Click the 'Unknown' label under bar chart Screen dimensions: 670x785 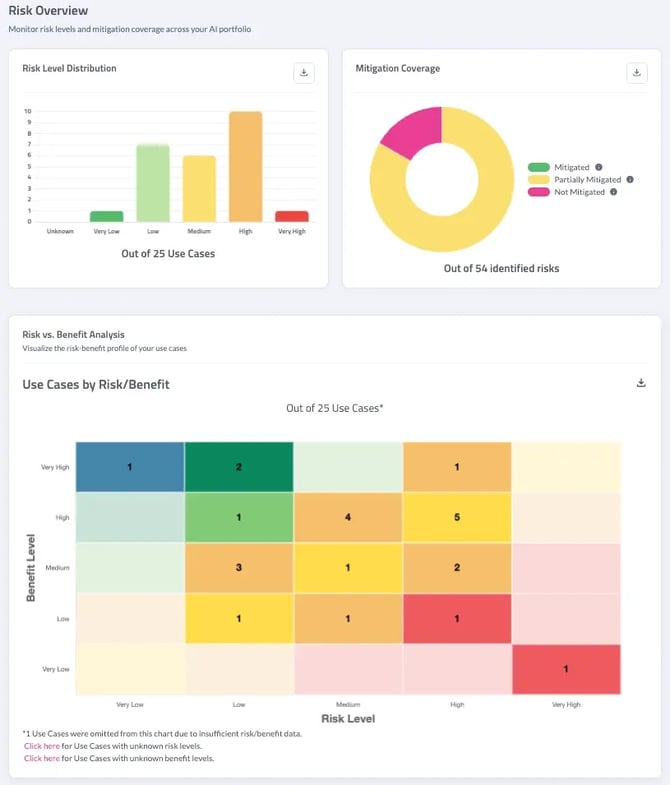60,231
